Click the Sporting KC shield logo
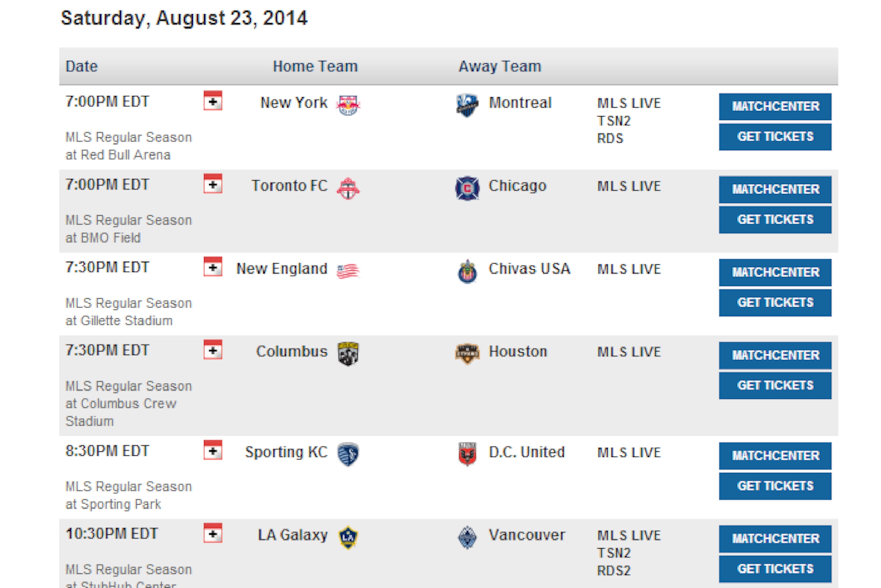 [348, 455]
